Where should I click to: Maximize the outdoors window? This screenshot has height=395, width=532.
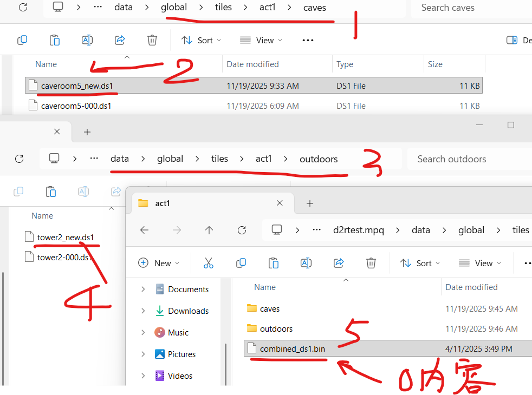point(511,125)
